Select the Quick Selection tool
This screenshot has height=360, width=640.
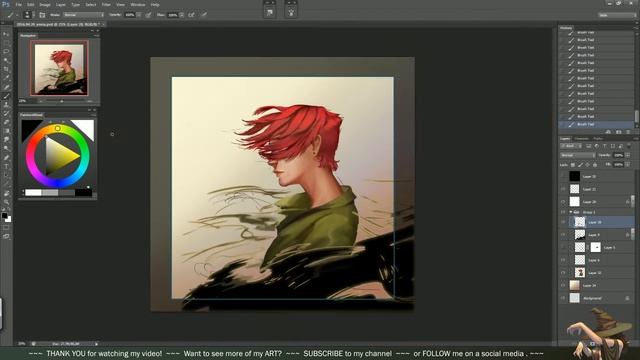pos(6,61)
